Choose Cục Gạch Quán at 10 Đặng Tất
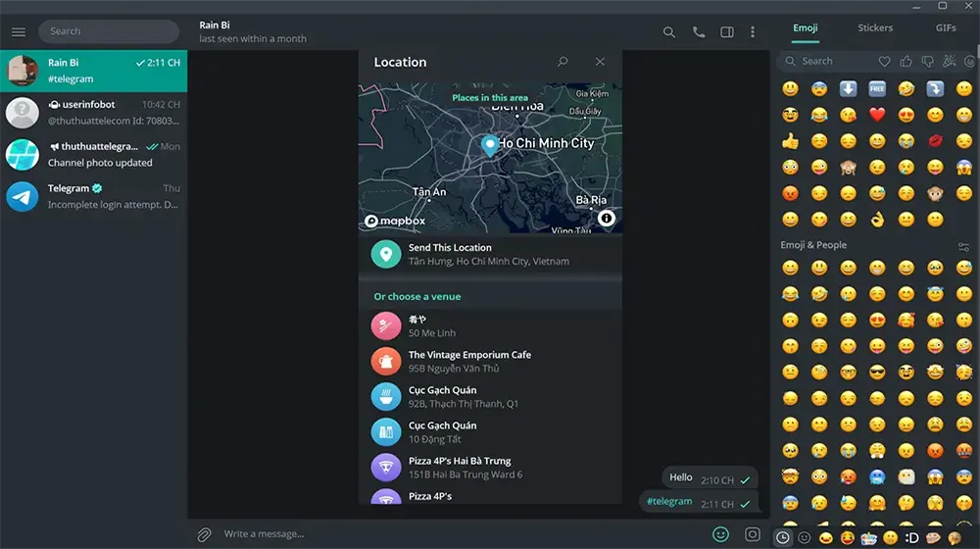Screen dimensions: 980x549 [x=490, y=431]
